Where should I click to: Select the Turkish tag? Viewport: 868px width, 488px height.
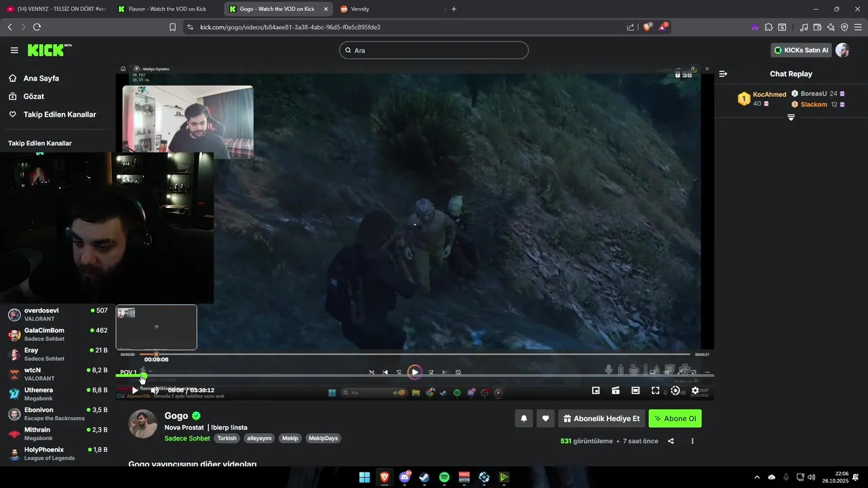226,439
